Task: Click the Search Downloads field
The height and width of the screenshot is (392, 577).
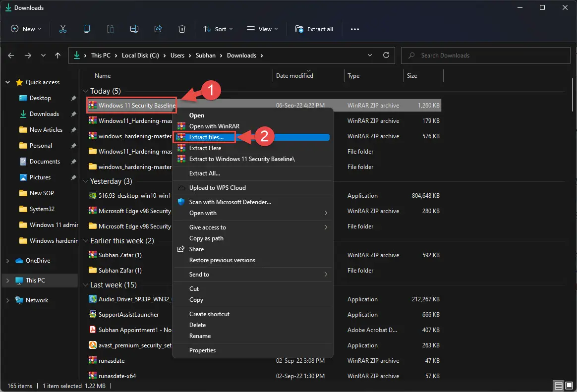Action: (x=486, y=56)
